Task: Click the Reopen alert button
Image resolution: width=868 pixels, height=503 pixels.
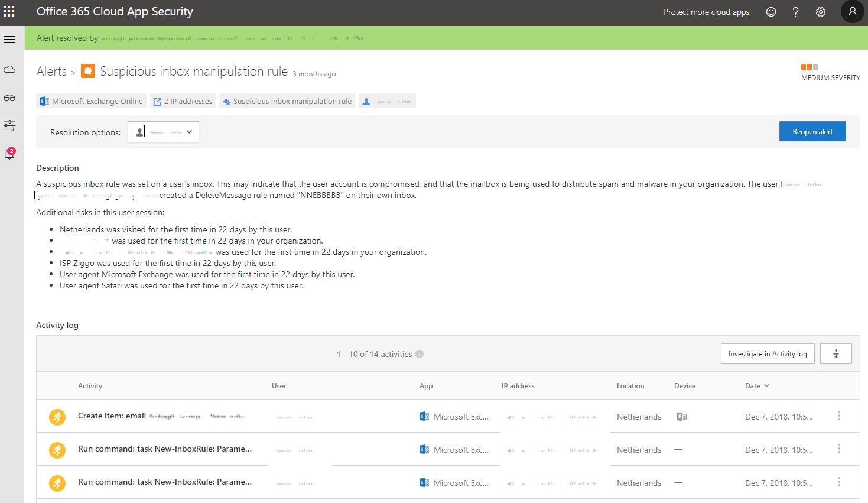Action: pos(812,131)
